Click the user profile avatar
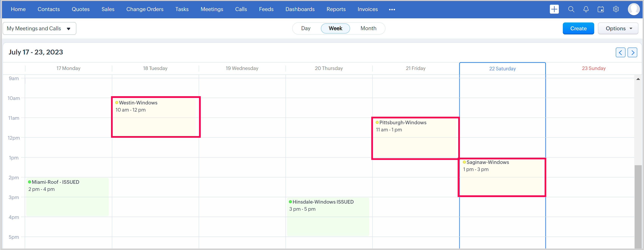Image resolution: width=644 pixels, height=250 pixels. coord(634,9)
